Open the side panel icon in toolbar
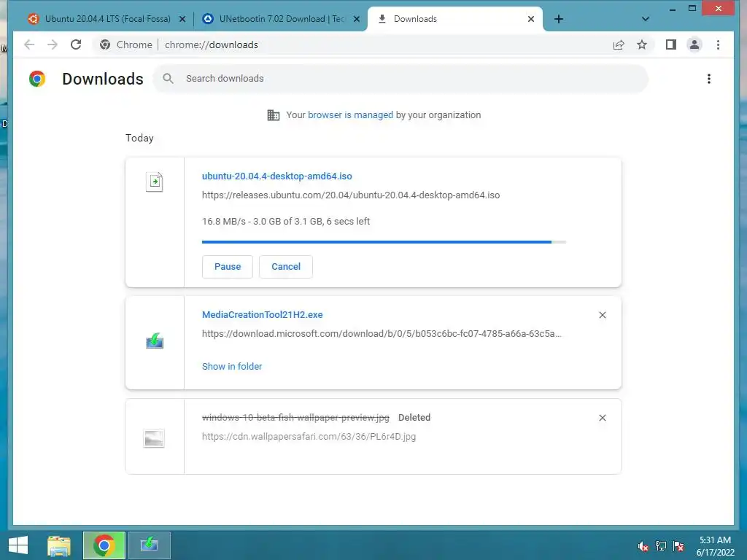Viewport: 747px width, 560px height. pos(671,44)
